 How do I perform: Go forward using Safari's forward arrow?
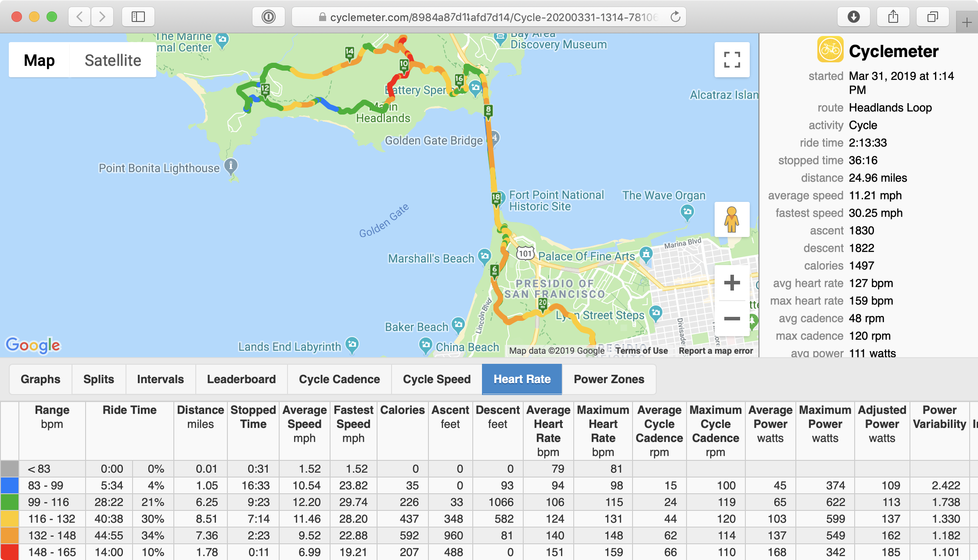pos(102,17)
